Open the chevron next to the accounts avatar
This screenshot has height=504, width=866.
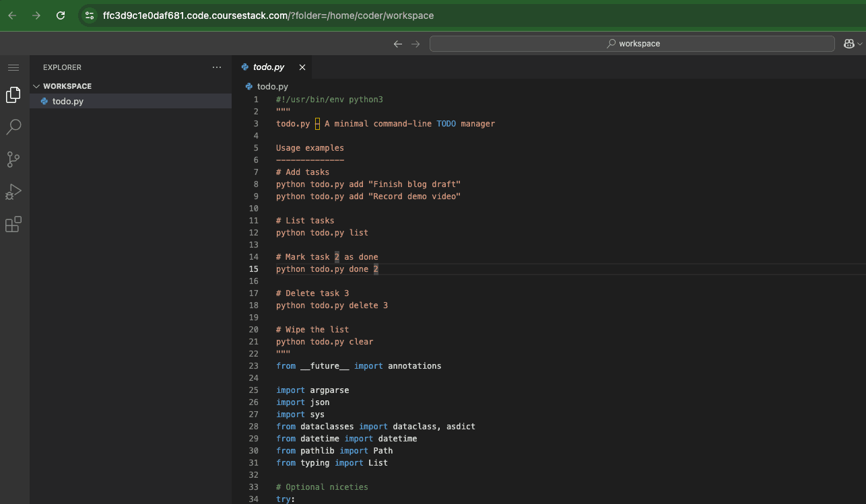859,43
